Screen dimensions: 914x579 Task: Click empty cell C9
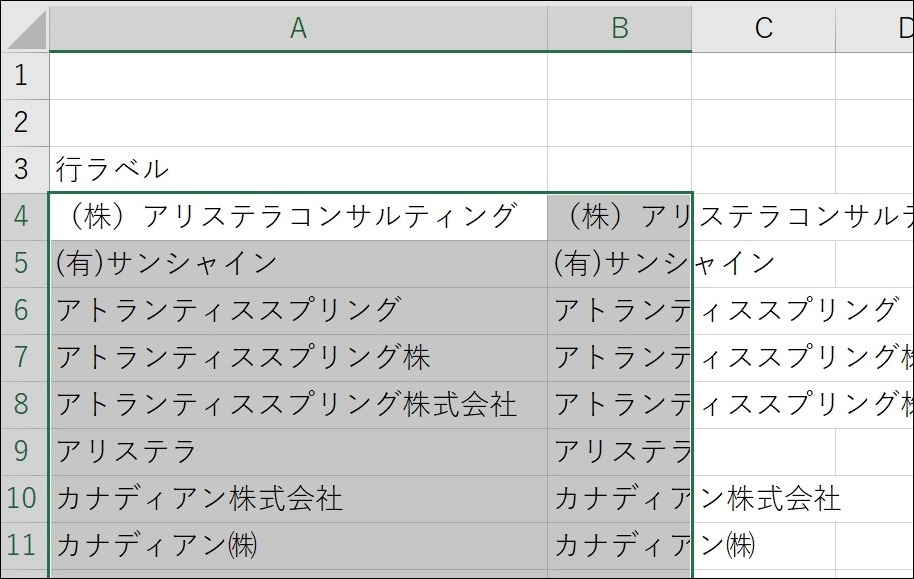[x=764, y=452]
